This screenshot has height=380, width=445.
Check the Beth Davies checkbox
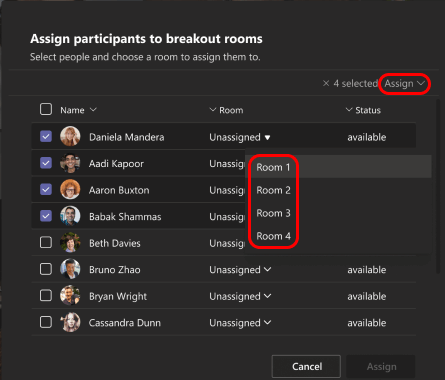pos(46,242)
